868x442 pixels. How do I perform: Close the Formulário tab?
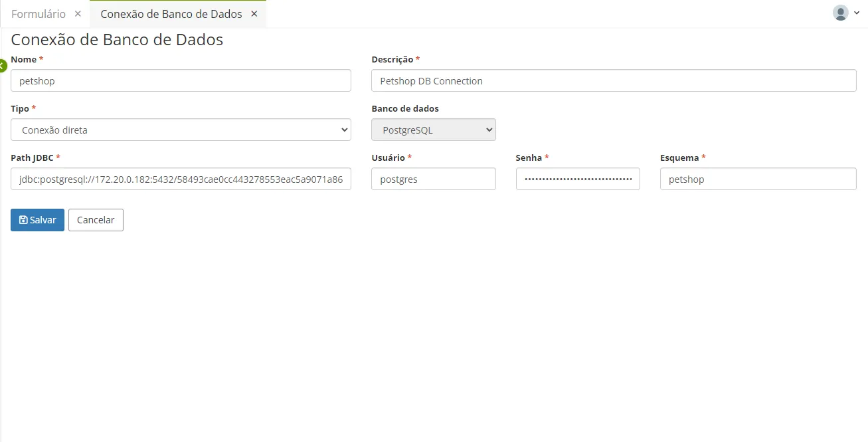coord(78,14)
